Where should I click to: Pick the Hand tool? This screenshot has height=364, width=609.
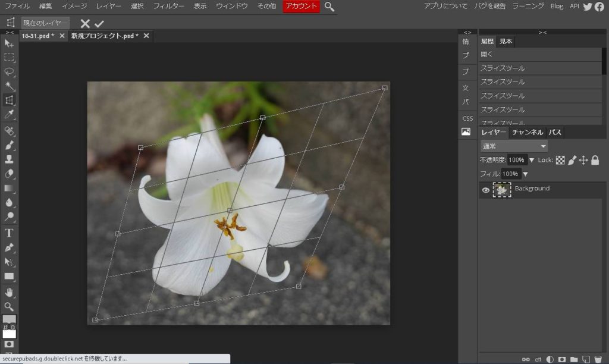tap(9, 292)
